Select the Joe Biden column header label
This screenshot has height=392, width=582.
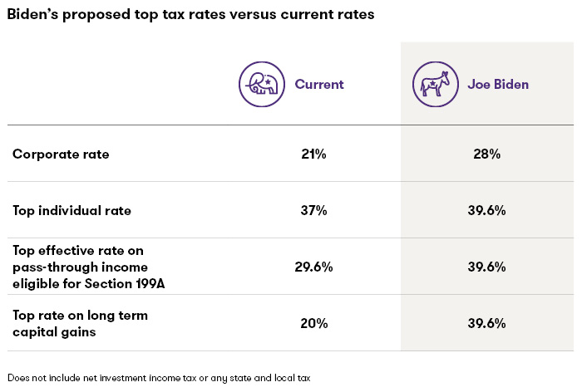[499, 84]
